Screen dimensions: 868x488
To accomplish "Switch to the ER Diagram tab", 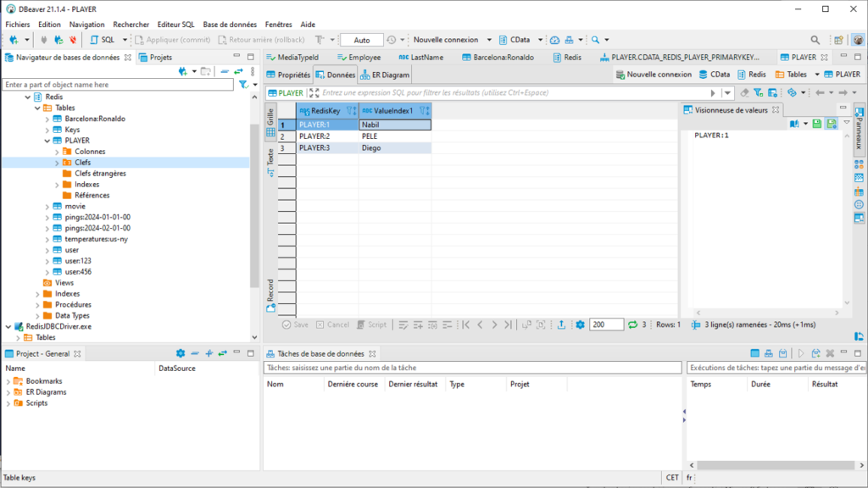I will coord(385,75).
